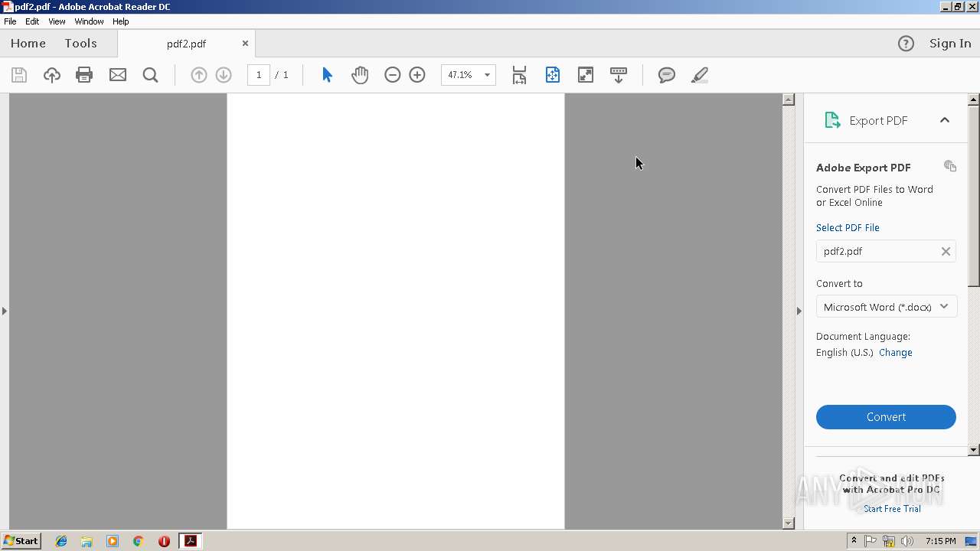Enter full screen mode icon

pyautogui.click(x=586, y=75)
